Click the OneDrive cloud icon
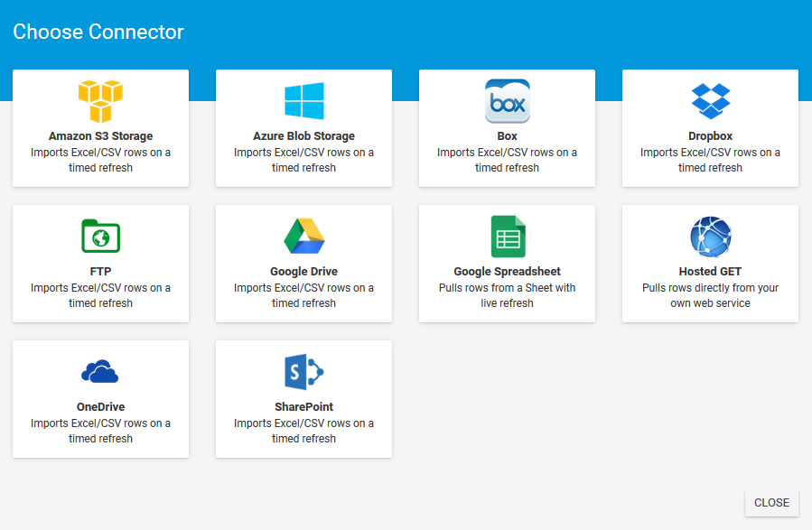Image resolution: width=812 pixels, height=530 pixels. point(100,371)
